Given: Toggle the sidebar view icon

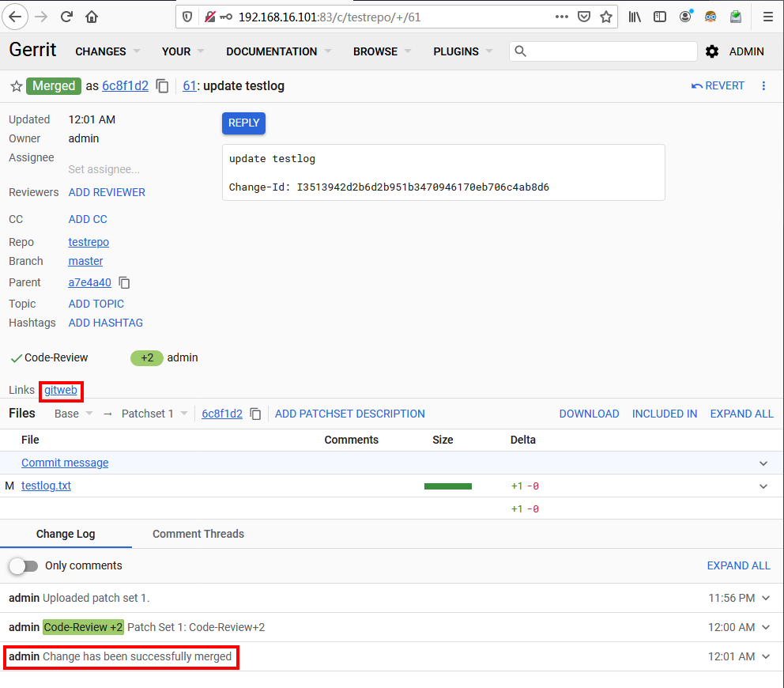Looking at the screenshot, I should 660,17.
